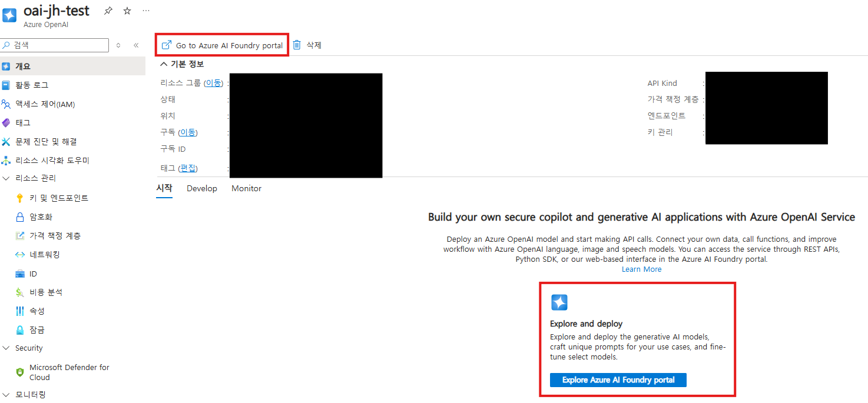Click the API Kind field label
Screen dimensions: 868x403
pos(662,83)
